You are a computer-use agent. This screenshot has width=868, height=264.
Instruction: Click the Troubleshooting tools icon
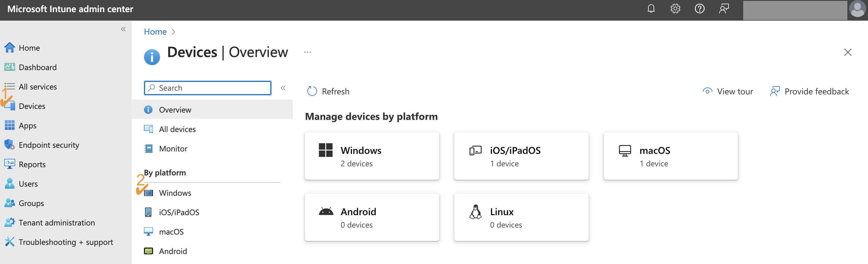[9, 242]
